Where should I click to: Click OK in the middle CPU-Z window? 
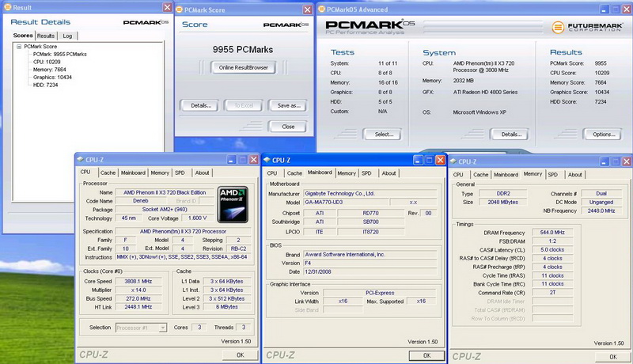tap(426, 355)
